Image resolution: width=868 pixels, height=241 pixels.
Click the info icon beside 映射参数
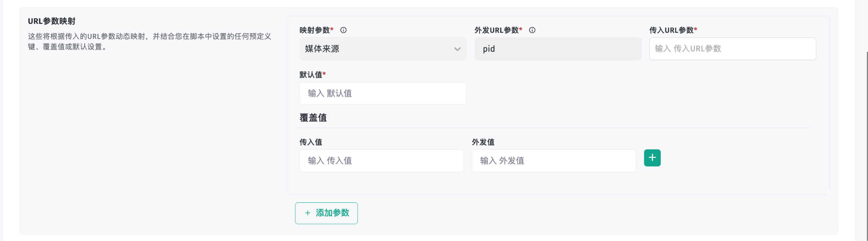tap(344, 30)
